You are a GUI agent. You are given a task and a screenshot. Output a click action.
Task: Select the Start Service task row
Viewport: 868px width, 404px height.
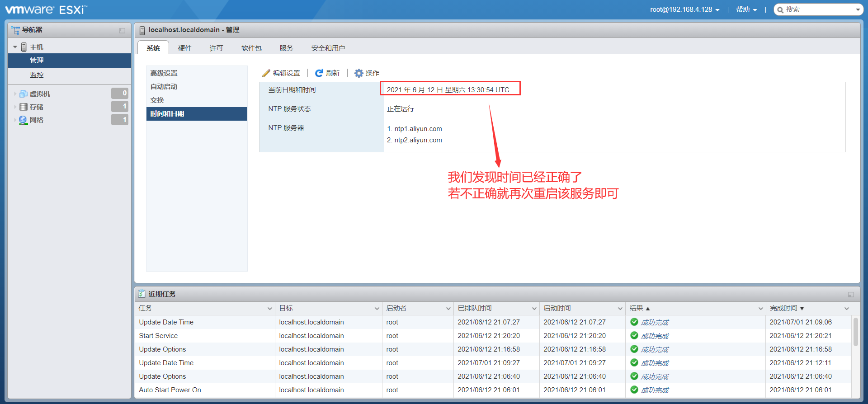(x=494, y=336)
